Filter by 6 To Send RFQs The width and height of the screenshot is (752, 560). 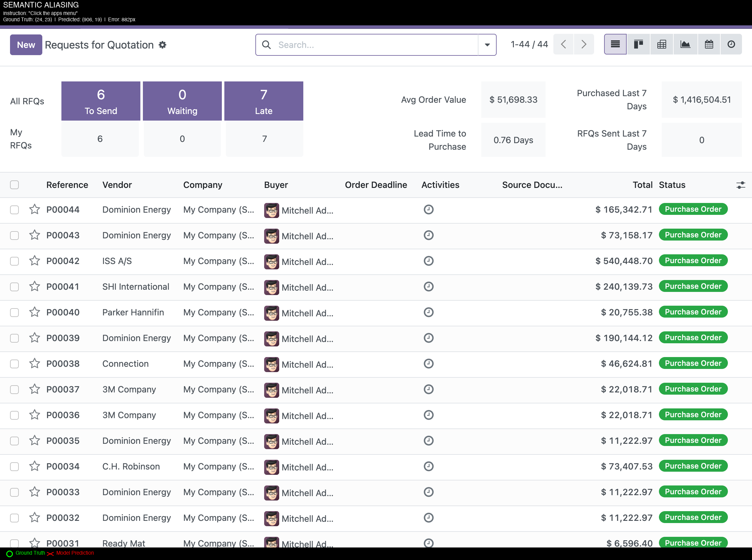(x=101, y=101)
